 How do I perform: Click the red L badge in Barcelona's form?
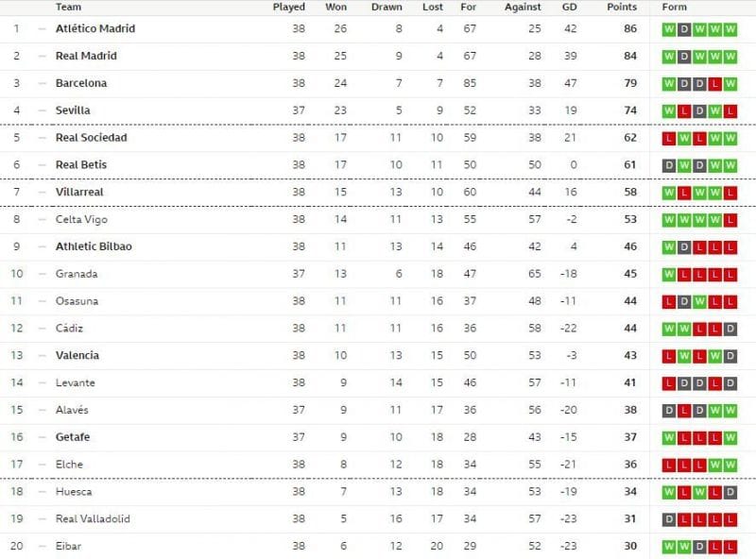click(715, 84)
